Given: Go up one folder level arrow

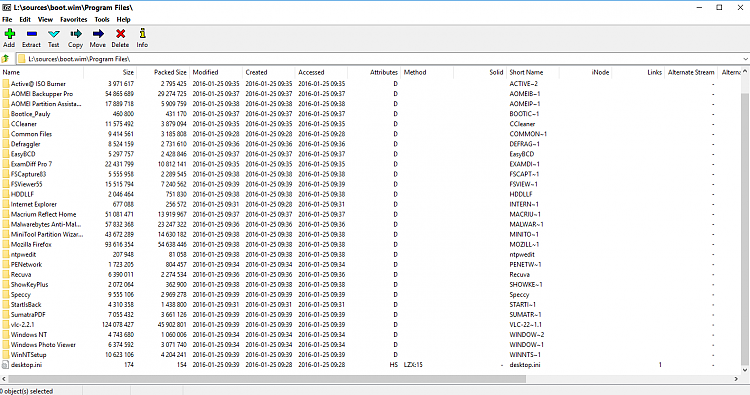Looking at the screenshot, I should click(x=5, y=59).
